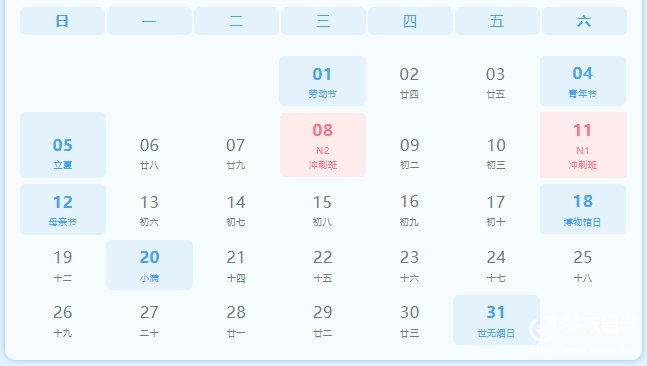Select date 22 十五
Viewport: 647px width, 366px height.
(x=323, y=265)
